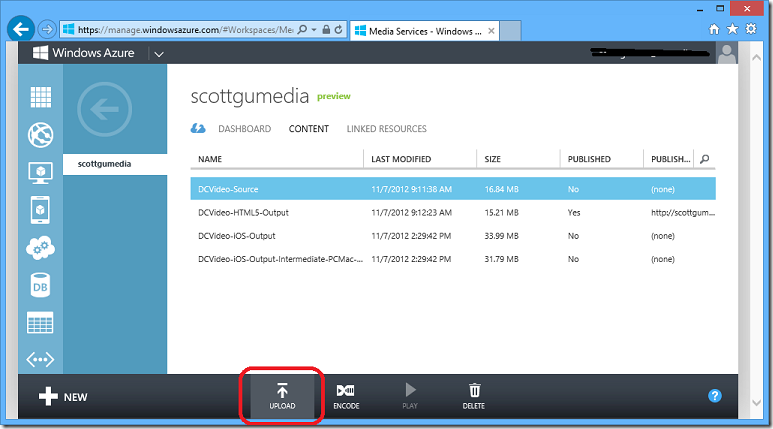The image size is (773, 429).
Task: Select the DCVideo-iOS-Output-Intermediate-PCMac row
Action: coord(453,259)
